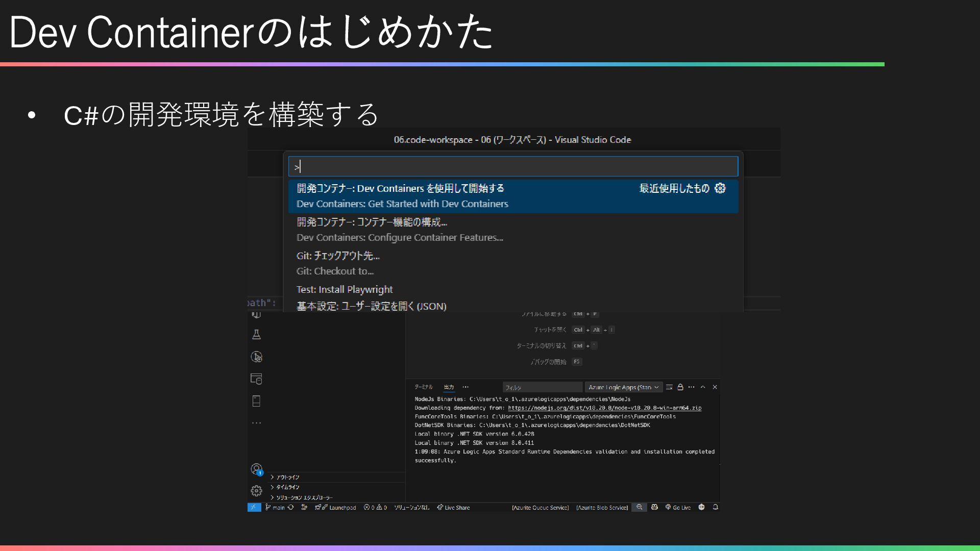Click Launchpad in the status bar
This screenshot has height=551, width=980.
(335, 507)
